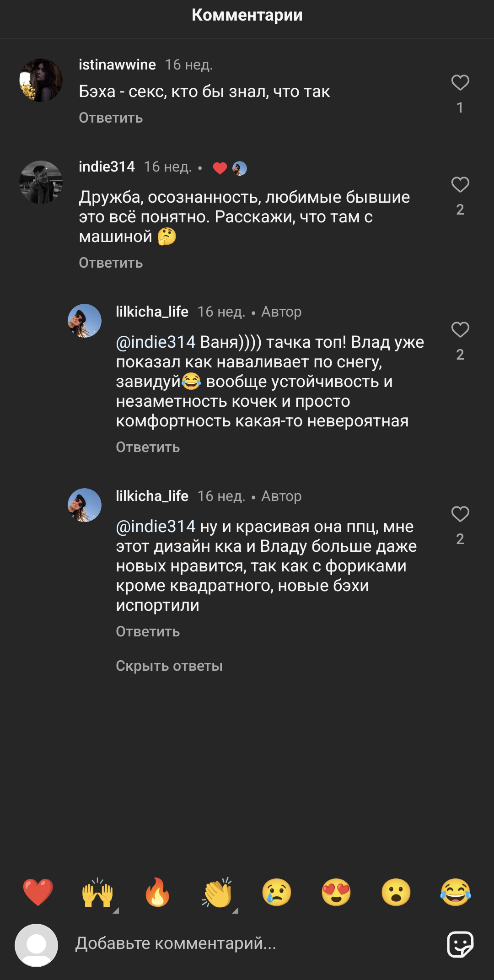Collapse replies with Скрыть ответы

click(169, 666)
